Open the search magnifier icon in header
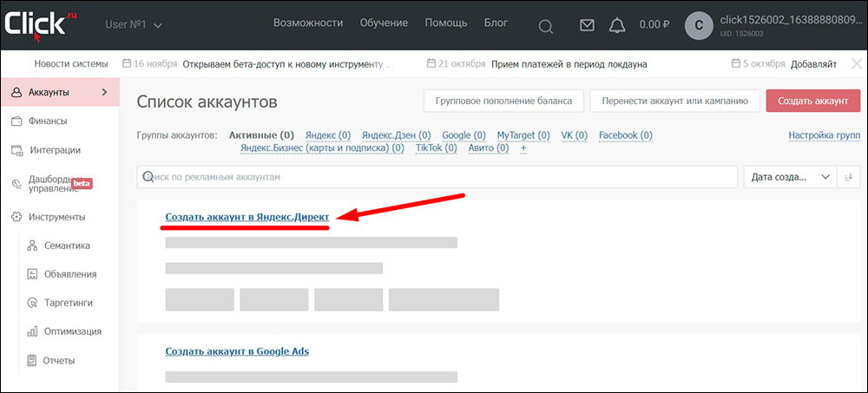The width and height of the screenshot is (868, 393). pos(546,26)
